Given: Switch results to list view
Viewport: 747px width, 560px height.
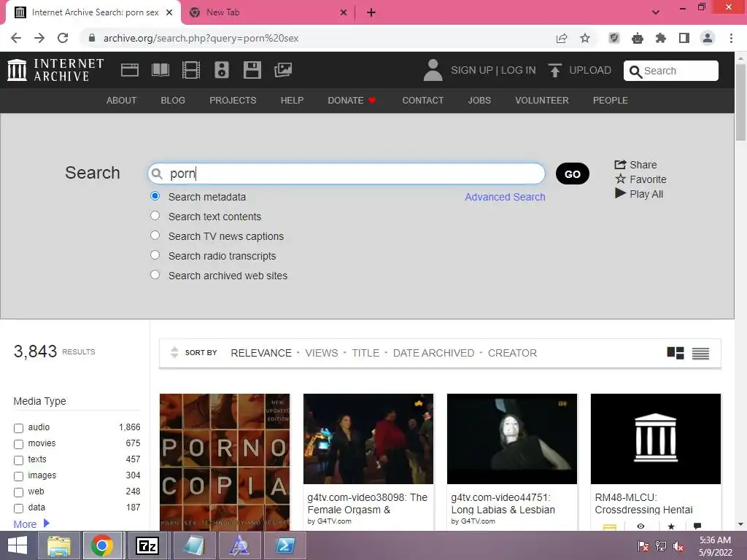Looking at the screenshot, I should point(700,354).
